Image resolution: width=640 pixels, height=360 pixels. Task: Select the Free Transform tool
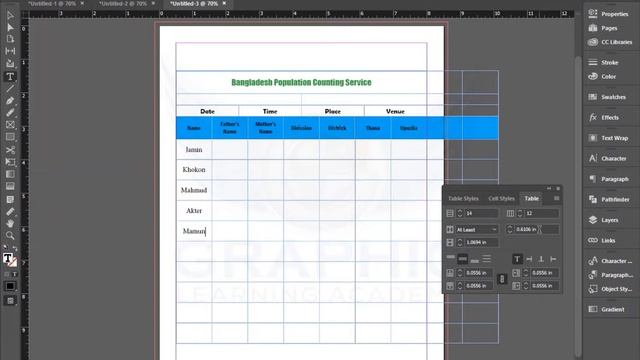[10, 162]
